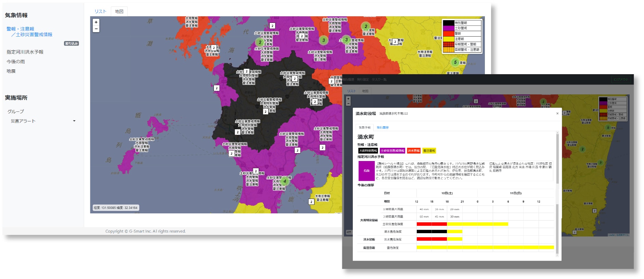Screen dimensions: 644x279
Task: Click the 絞り込み filter badge
Action: click(x=72, y=43)
